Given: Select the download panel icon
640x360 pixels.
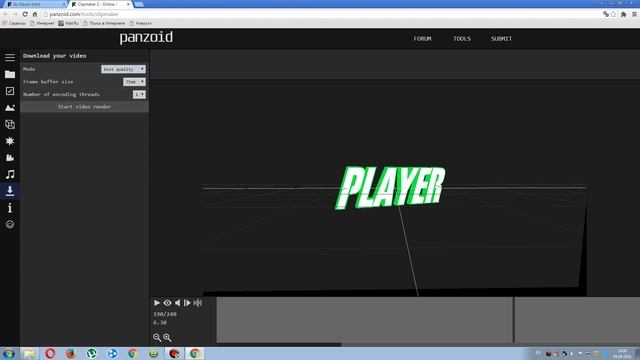Looking at the screenshot, I should click(x=10, y=191).
